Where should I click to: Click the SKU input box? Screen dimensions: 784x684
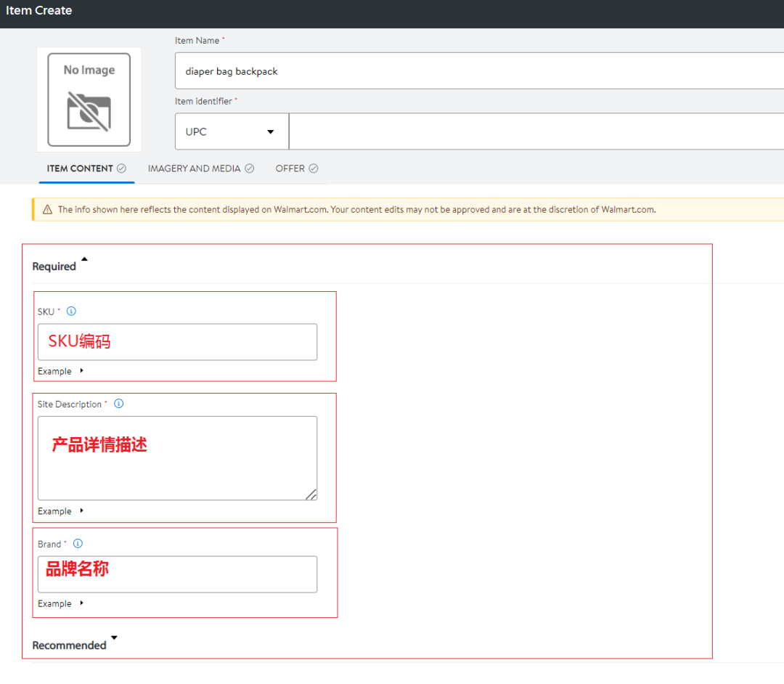pyautogui.click(x=177, y=341)
